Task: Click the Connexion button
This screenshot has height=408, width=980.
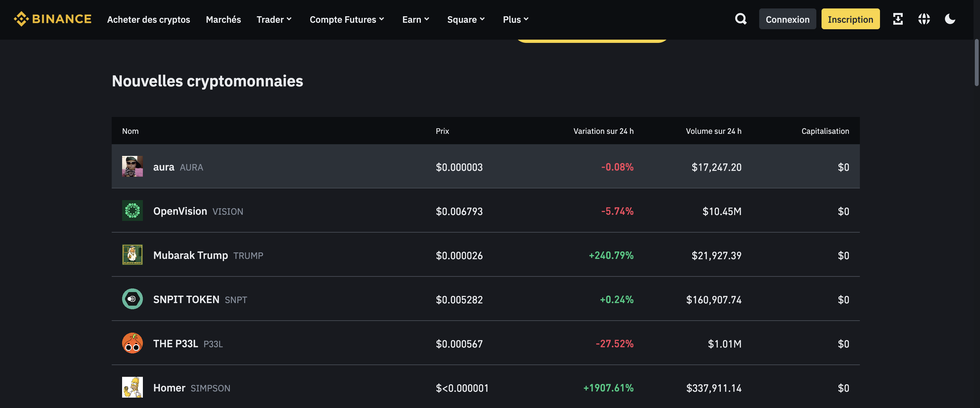Action: click(x=787, y=19)
